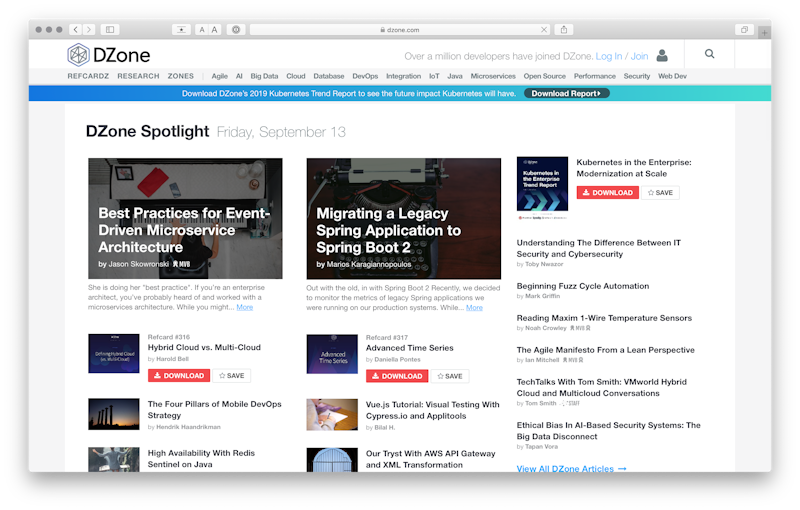Screen dimensions: 800x510
Task: Show Safari tab overview
Action: (x=744, y=30)
